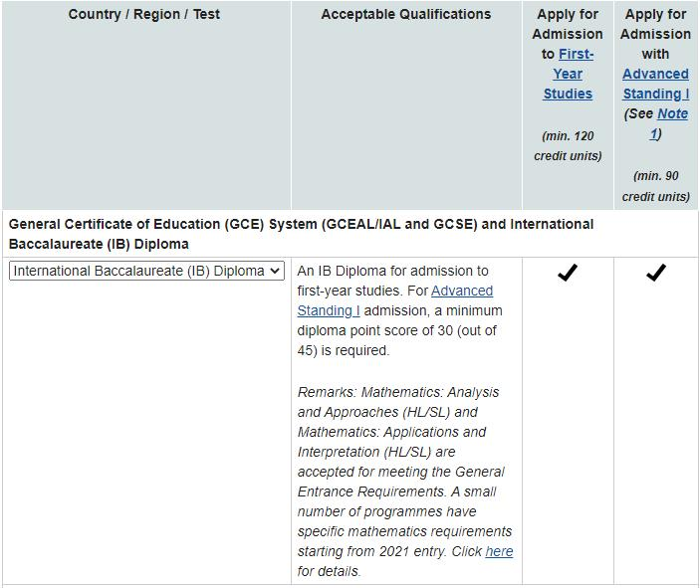Click the 'min. 90 credit units' text
The width and height of the screenshot is (700, 588).
coord(655,186)
